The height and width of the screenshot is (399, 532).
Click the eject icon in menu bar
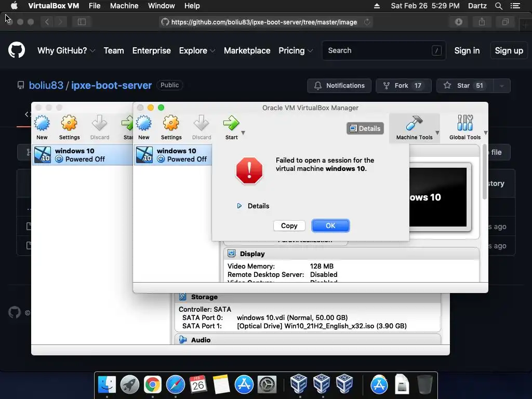tap(377, 6)
